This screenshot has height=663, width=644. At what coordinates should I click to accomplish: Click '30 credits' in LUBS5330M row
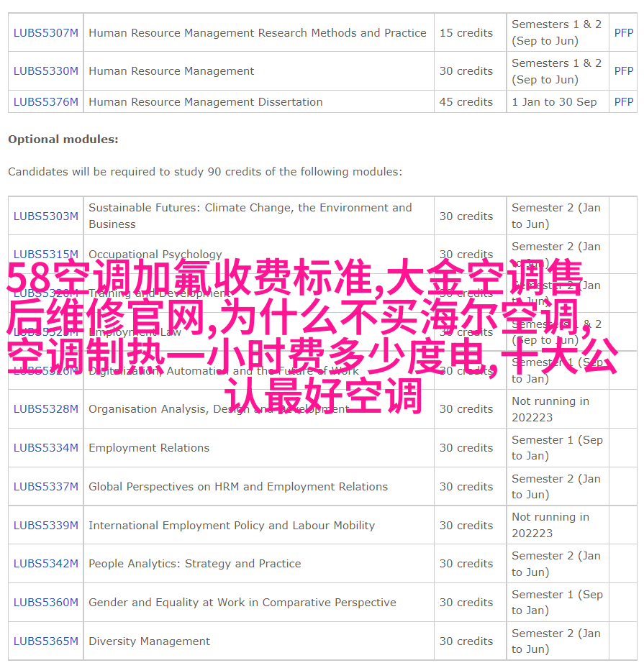(466, 71)
